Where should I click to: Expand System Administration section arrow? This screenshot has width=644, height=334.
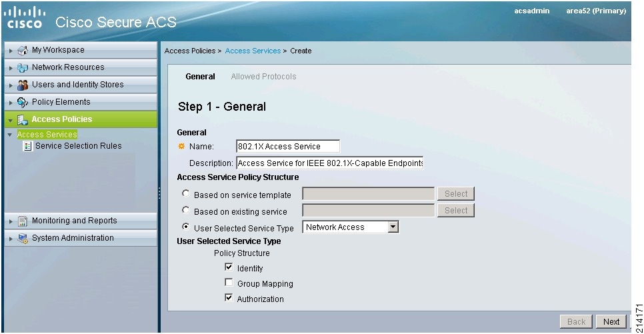11,239
